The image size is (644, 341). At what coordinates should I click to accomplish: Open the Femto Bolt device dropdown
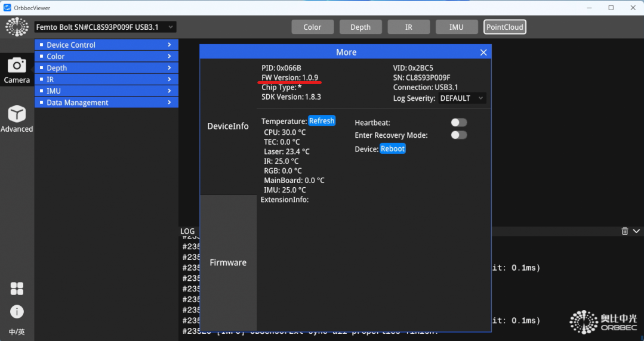point(105,27)
